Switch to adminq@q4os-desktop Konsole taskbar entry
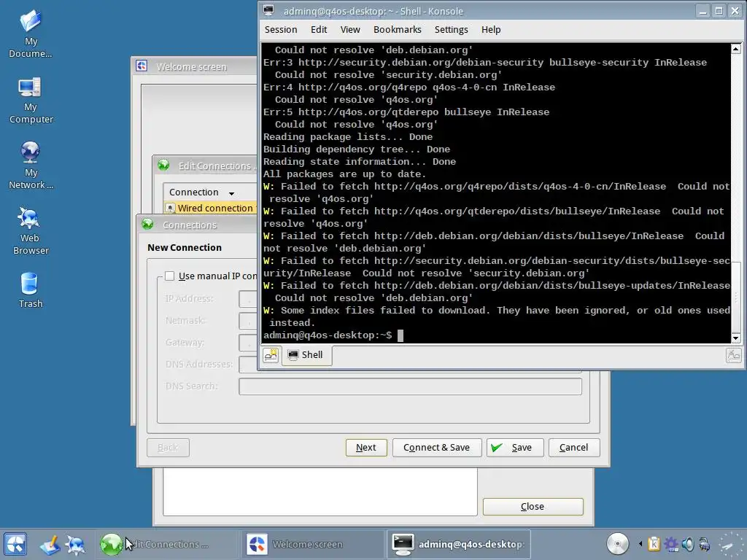747x560 pixels. [458, 544]
